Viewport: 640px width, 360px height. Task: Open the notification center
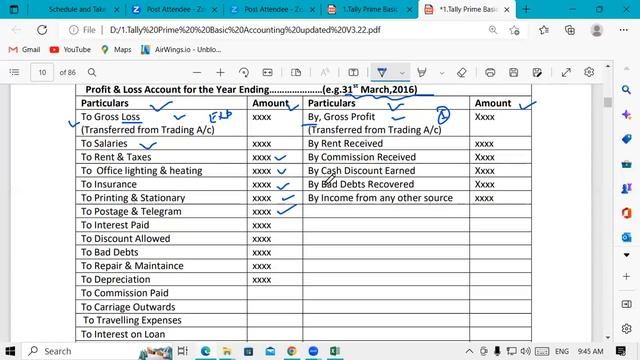[x=621, y=351]
